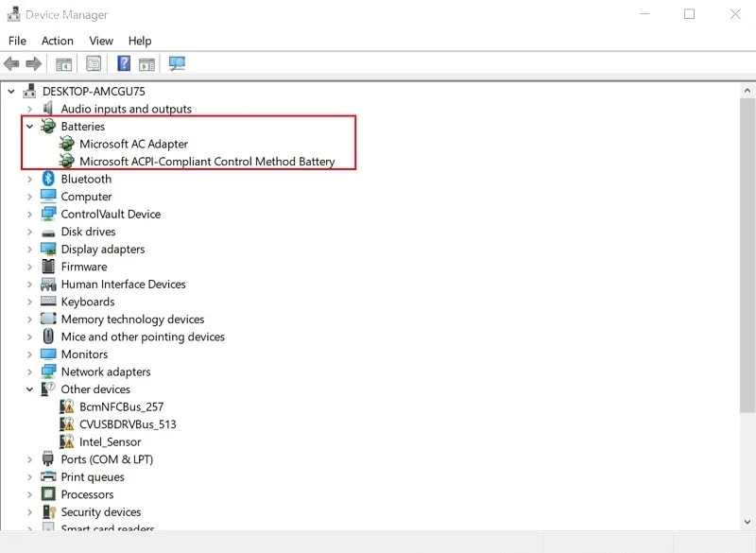
Task: Toggle the Show/Hide Console Tree toolbar icon
Action: [x=63, y=64]
